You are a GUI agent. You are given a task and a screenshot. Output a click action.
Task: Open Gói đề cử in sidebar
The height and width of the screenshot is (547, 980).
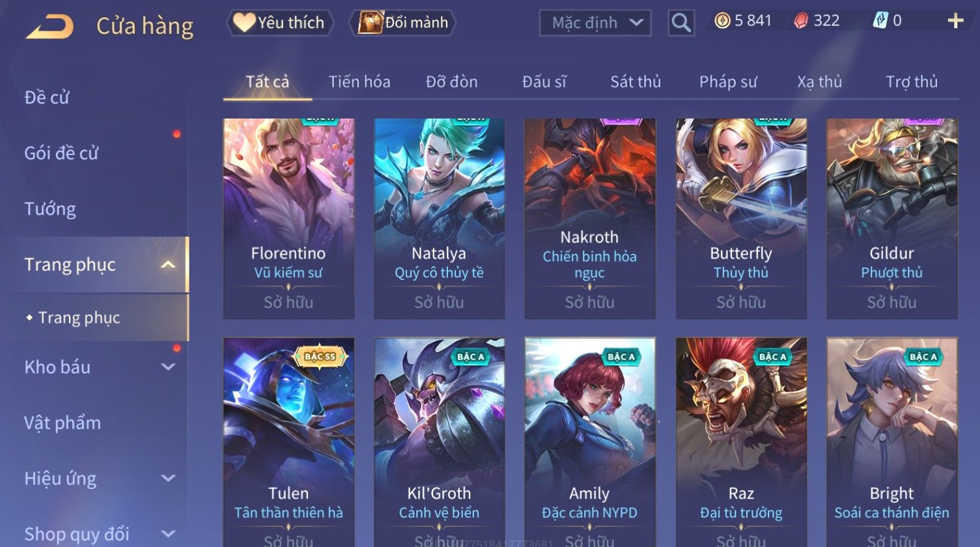61,153
